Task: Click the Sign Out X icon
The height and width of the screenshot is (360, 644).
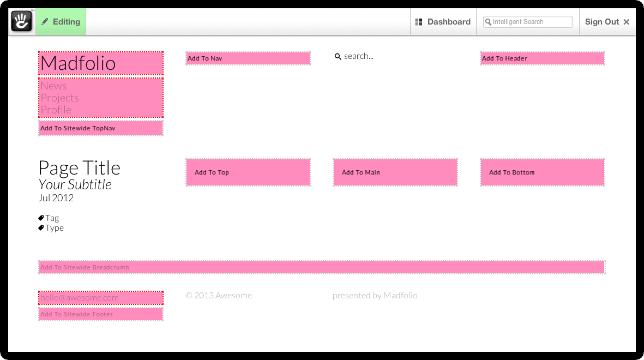Action: pos(627,22)
